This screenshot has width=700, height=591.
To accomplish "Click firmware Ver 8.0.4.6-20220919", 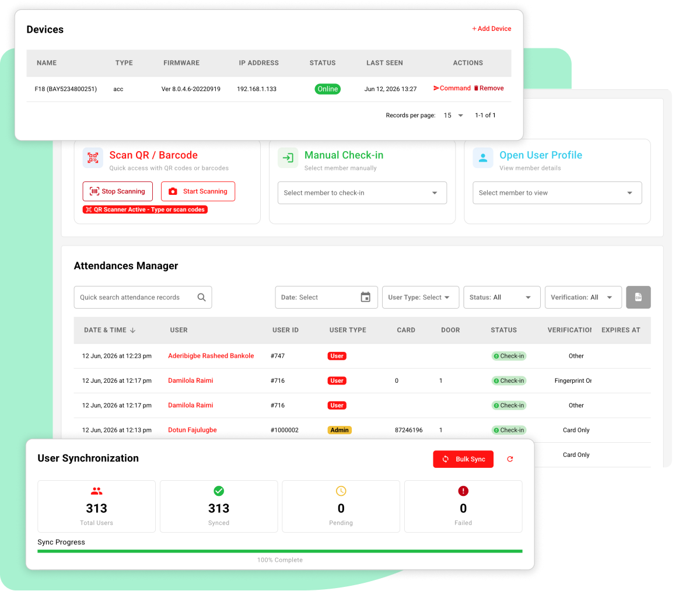I will [191, 89].
